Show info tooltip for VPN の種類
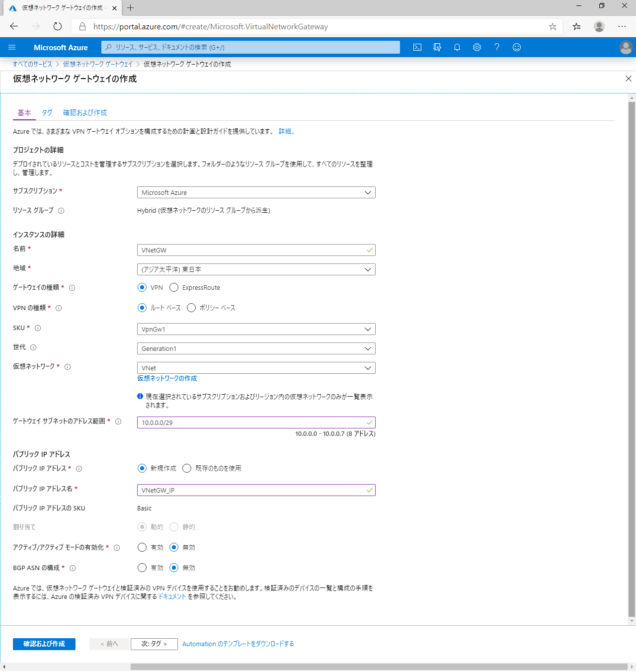The height and width of the screenshot is (672, 636). point(59,308)
